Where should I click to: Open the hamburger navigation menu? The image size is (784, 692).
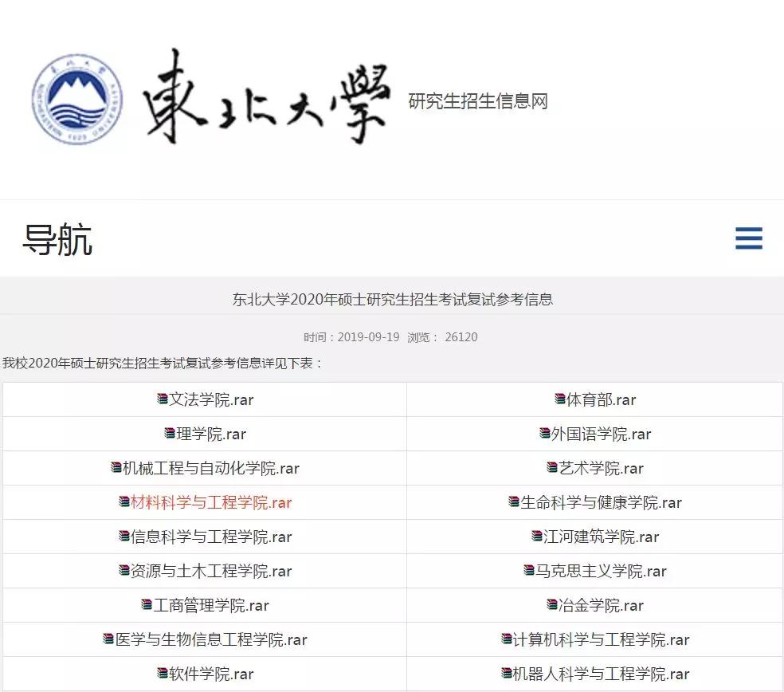click(x=748, y=238)
